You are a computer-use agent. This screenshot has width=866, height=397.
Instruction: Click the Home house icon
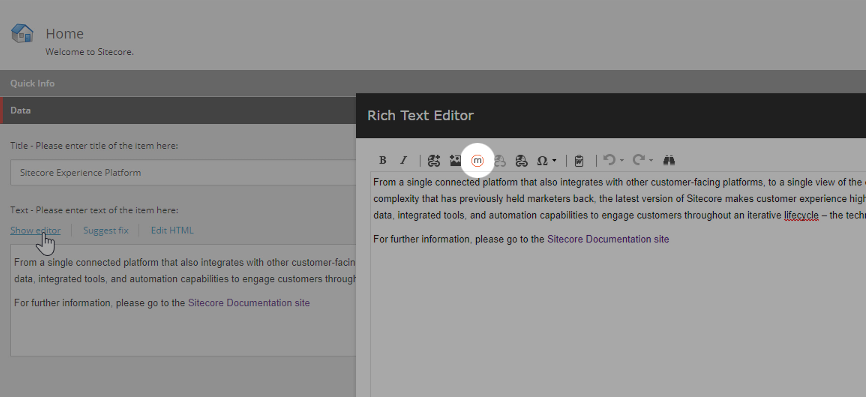[22, 33]
